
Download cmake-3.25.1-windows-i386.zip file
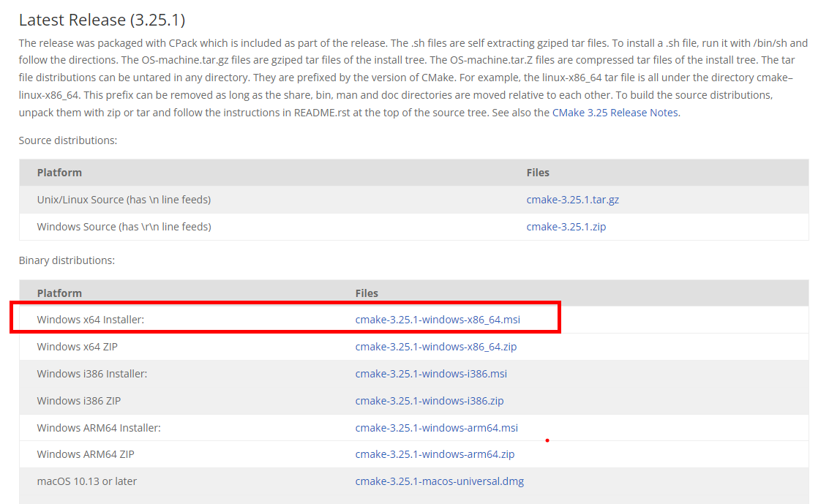[429, 400]
